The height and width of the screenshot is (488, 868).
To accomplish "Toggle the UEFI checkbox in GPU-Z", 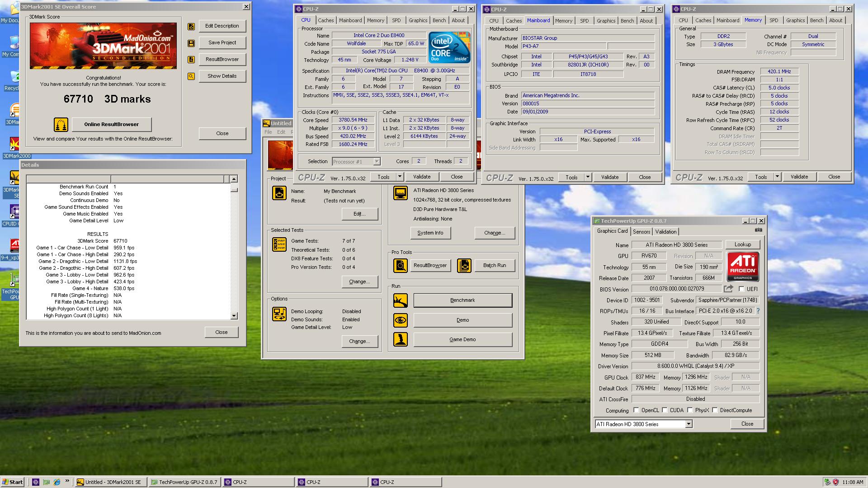I will click(x=741, y=289).
